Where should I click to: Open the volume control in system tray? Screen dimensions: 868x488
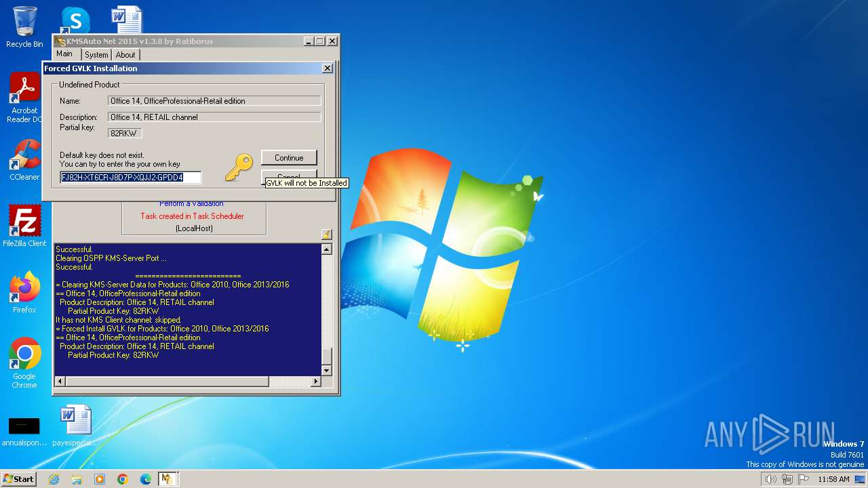pos(770,479)
